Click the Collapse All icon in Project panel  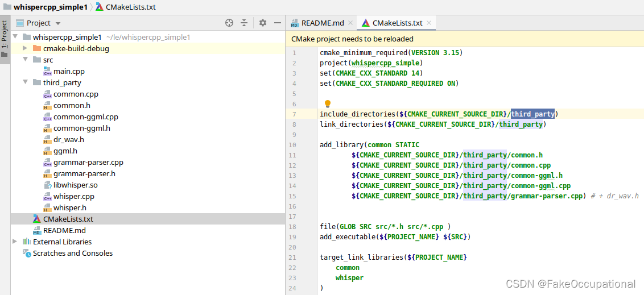pos(244,23)
